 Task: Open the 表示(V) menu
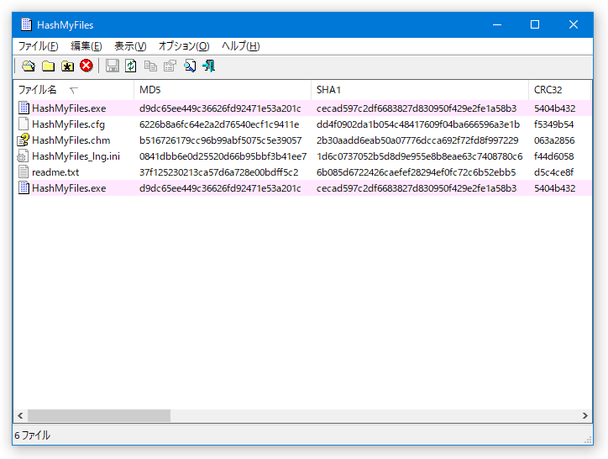coord(130,46)
